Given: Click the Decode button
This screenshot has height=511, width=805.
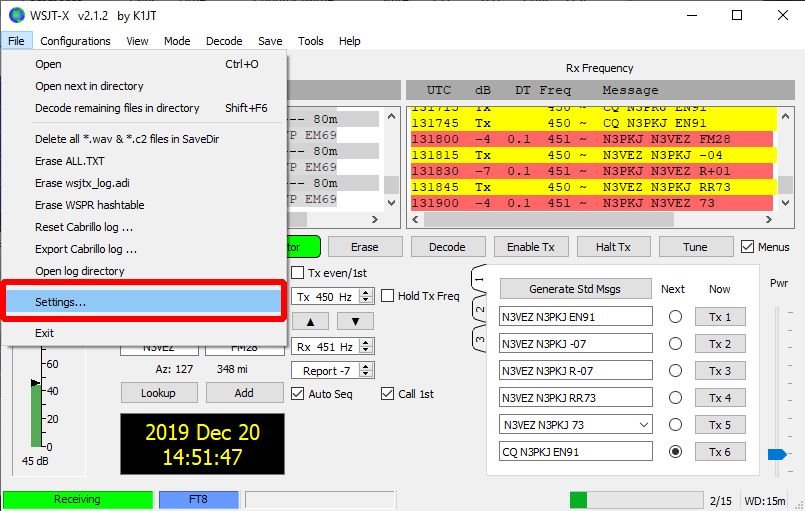Looking at the screenshot, I should 448,247.
